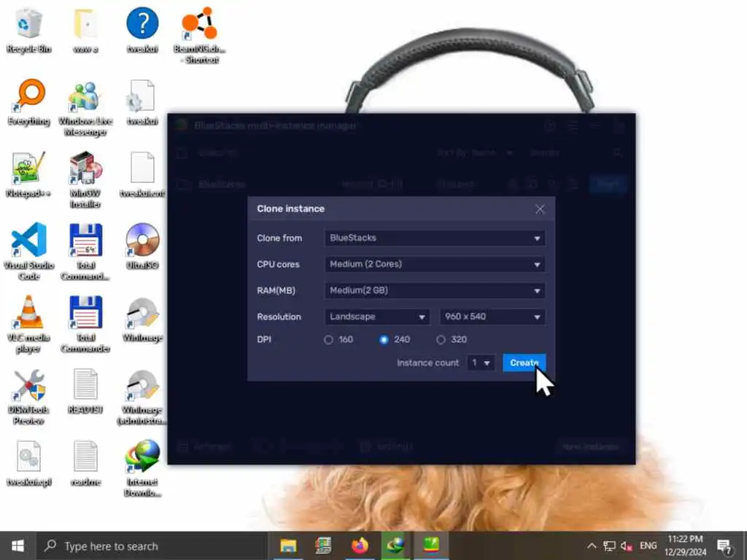
Task: Select the WinImage (administrator) desktop icon
Action: click(142, 397)
